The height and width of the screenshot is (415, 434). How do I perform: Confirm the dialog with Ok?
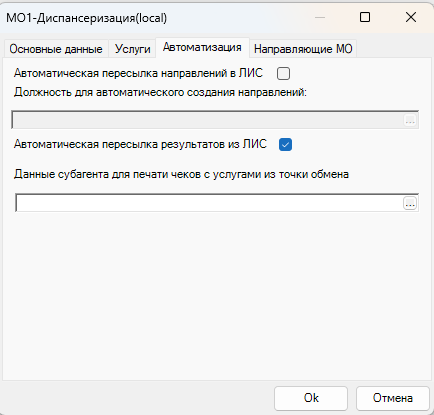click(x=311, y=398)
